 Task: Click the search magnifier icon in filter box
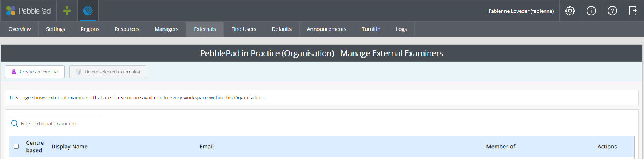point(15,123)
